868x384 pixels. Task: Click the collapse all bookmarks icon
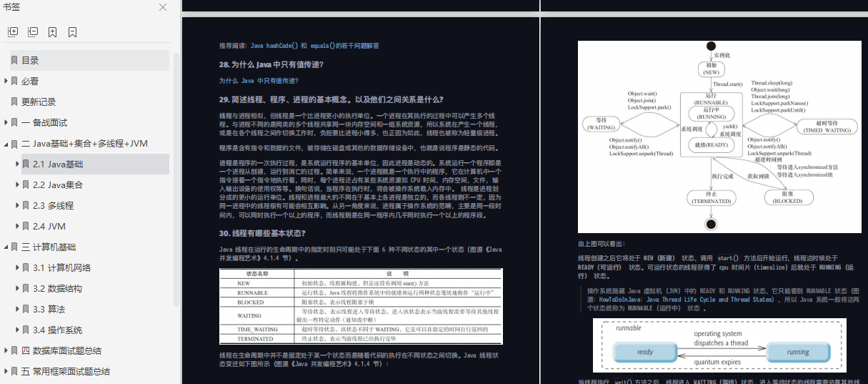pos(33,32)
